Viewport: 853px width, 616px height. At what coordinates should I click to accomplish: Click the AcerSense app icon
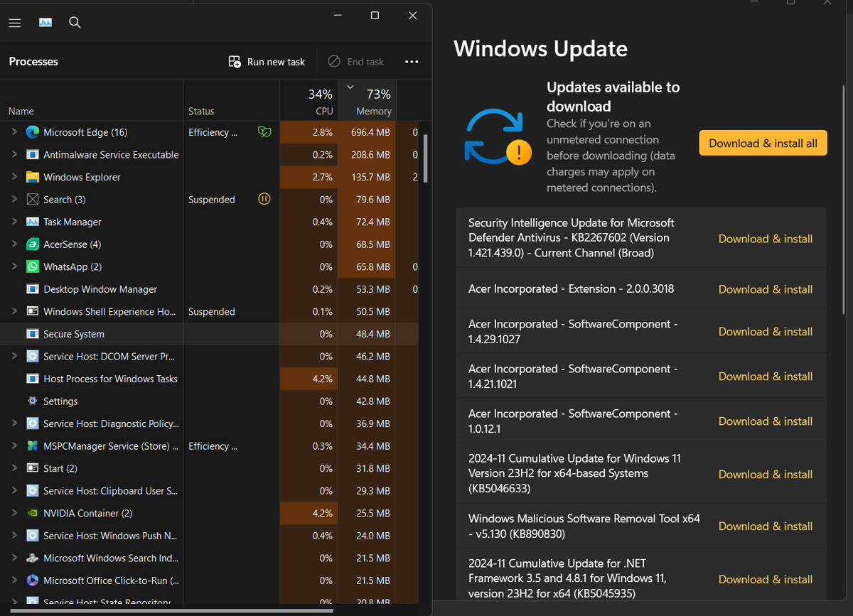pos(32,244)
